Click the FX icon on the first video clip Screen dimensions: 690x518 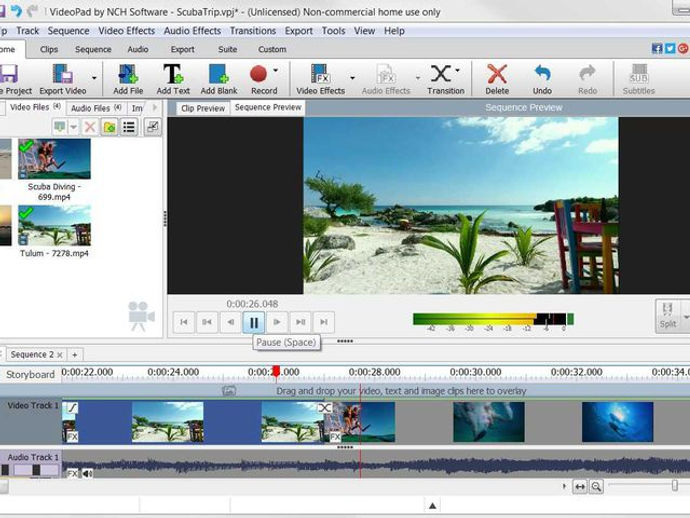tap(72, 437)
